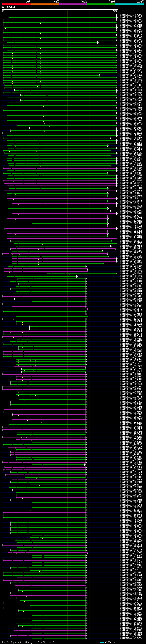Select the UniRef100_Q0HYB5 hit label
The image size is (146, 644).
(131, 427)
